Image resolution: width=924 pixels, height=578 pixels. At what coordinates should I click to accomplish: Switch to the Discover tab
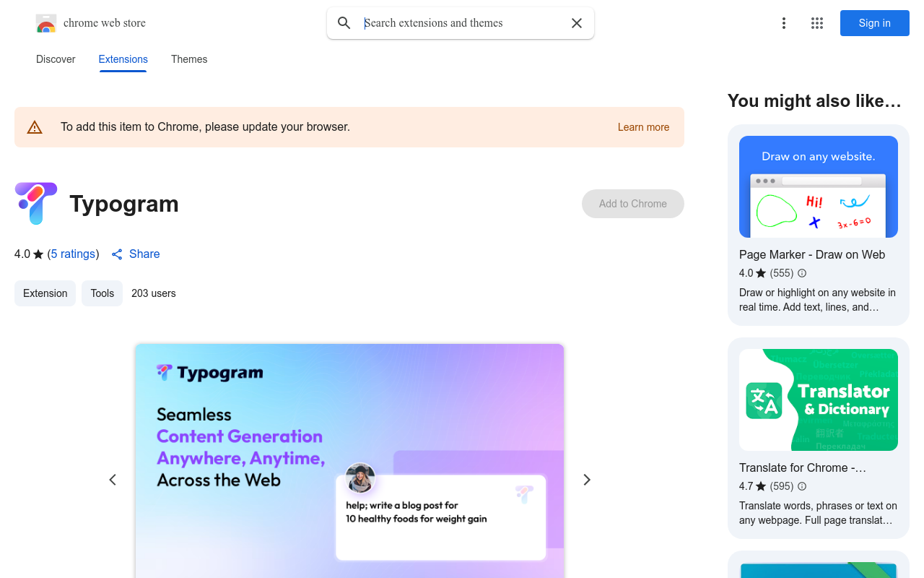click(x=56, y=59)
